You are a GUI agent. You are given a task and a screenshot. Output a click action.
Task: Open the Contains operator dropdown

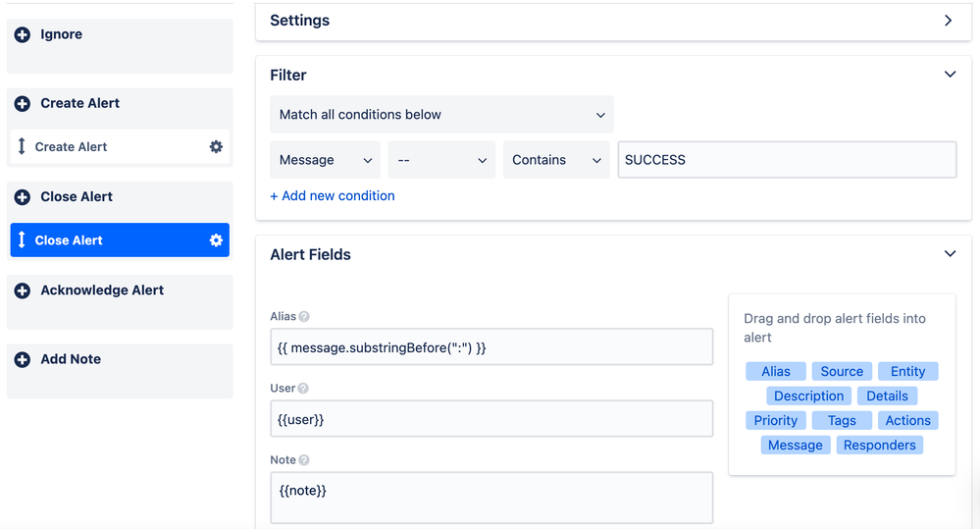(x=556, y=160)
